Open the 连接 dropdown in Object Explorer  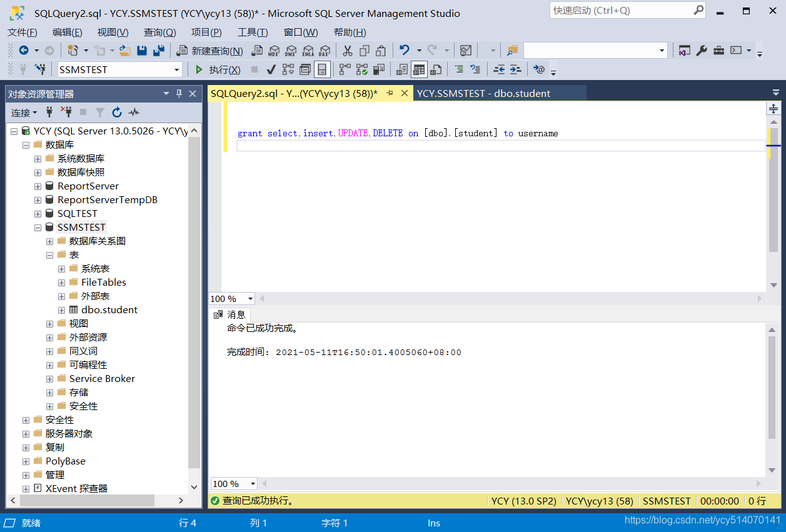pos(24,113)
